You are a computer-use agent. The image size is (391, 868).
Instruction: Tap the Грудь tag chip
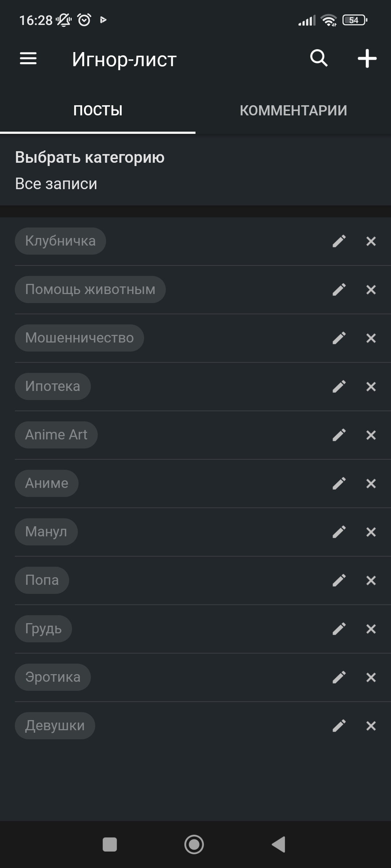pos(43,629)
